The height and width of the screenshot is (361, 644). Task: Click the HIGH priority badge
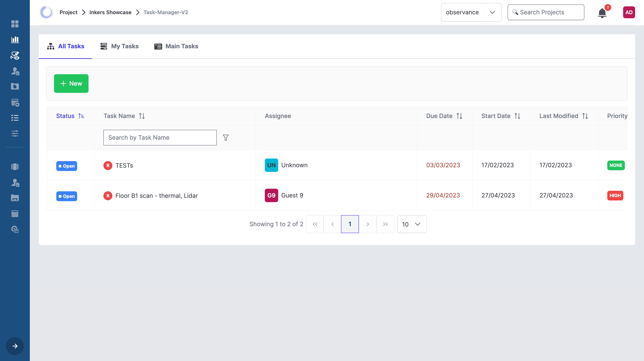tap(615, 195)
